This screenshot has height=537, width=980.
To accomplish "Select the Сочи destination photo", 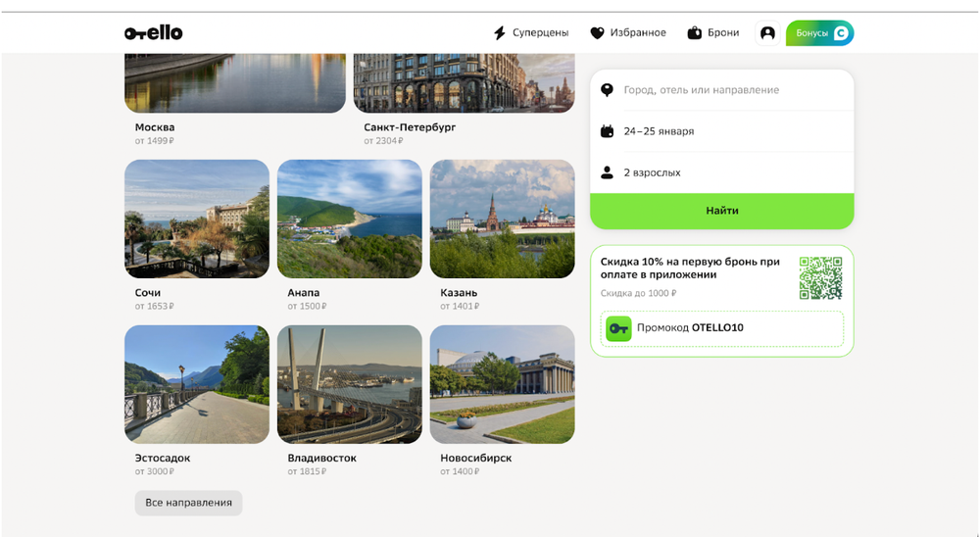I will pyautogui.click(x=197, y=219).
